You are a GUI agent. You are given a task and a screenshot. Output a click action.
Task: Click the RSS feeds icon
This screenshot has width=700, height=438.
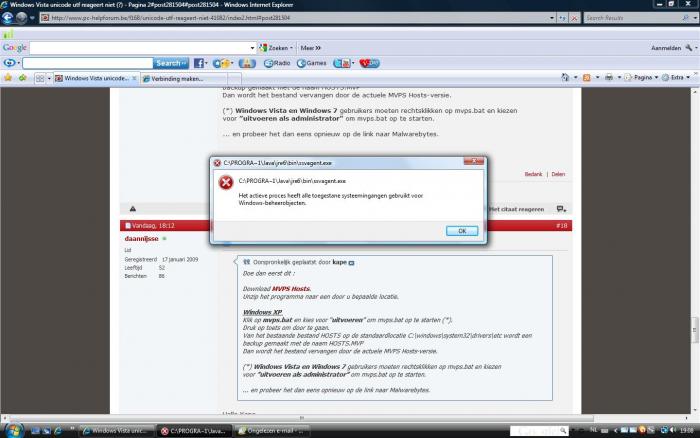(x=587, y=77)
